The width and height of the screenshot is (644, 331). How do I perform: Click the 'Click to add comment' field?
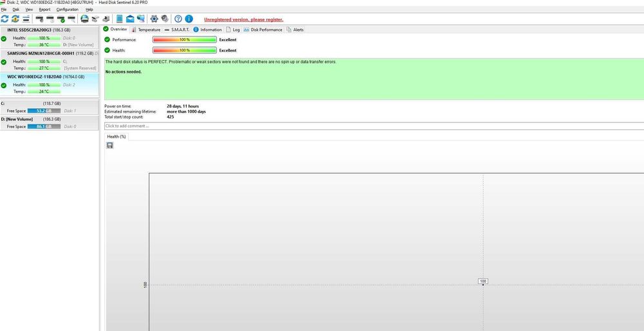[374, 126]
